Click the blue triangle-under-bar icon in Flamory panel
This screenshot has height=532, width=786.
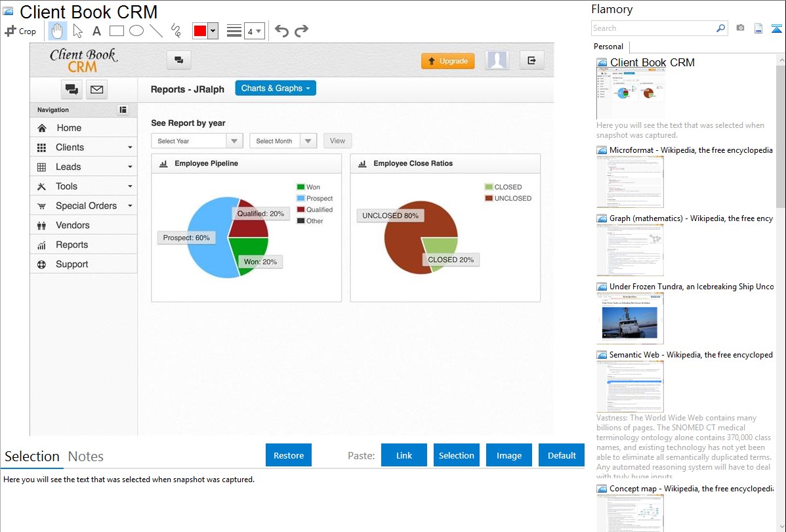tap(776, 28)
